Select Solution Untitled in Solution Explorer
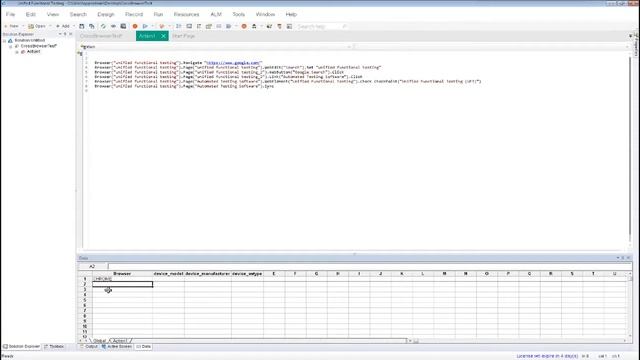This screenshot has width=640, height=360. click(29, 40)
